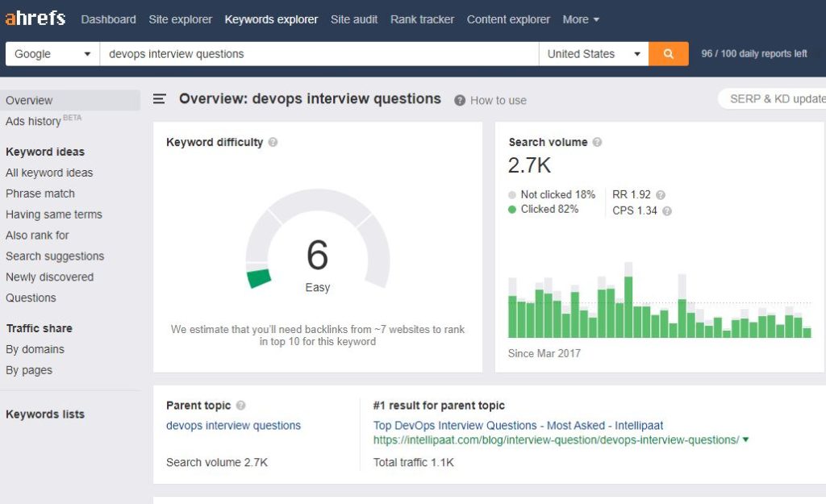The height and width of the screenshot is (504, 826).
Task: Open the Keyword difficulty help icon
Action: (273, 142)
